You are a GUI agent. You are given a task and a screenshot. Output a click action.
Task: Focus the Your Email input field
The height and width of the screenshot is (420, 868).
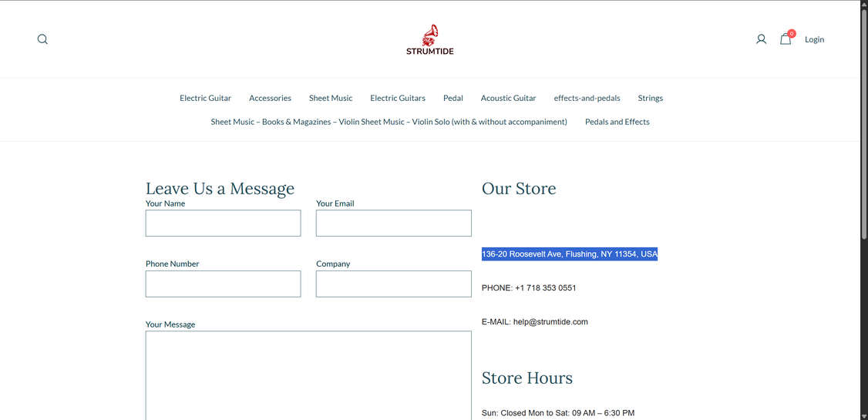(x=394, y=223)
